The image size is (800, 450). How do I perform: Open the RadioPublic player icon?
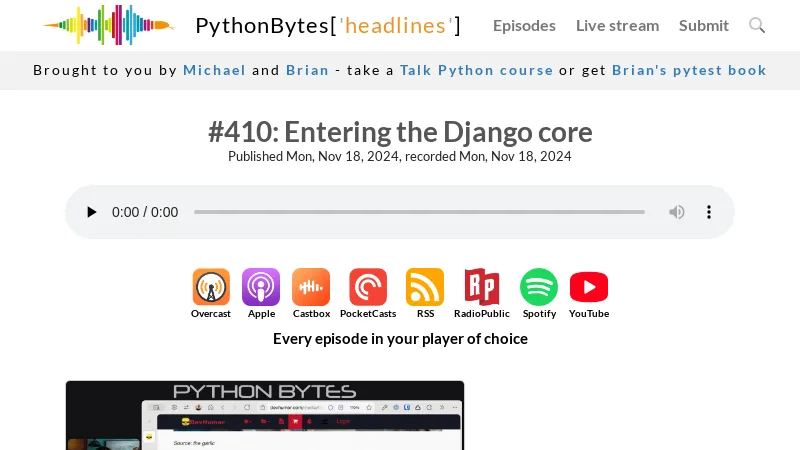pos(482,287)
